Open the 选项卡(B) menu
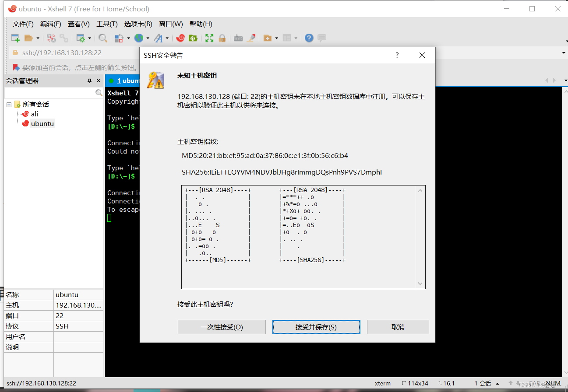The width and height of the screenshot is (568, 392). tap(138, 24)
